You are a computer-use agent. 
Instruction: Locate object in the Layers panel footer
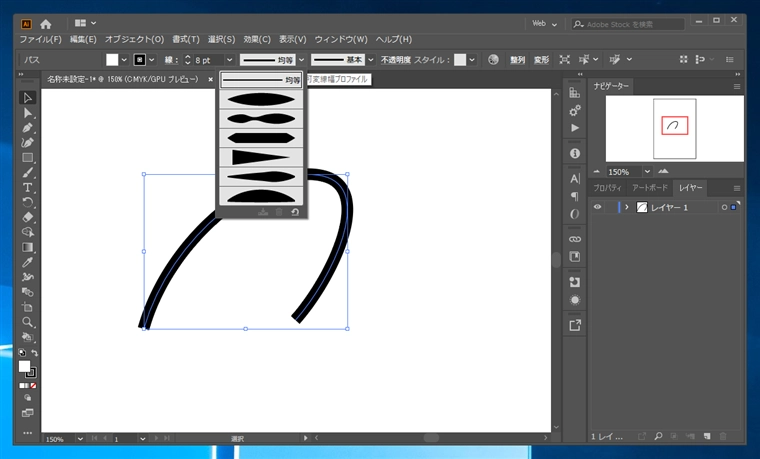658,436
